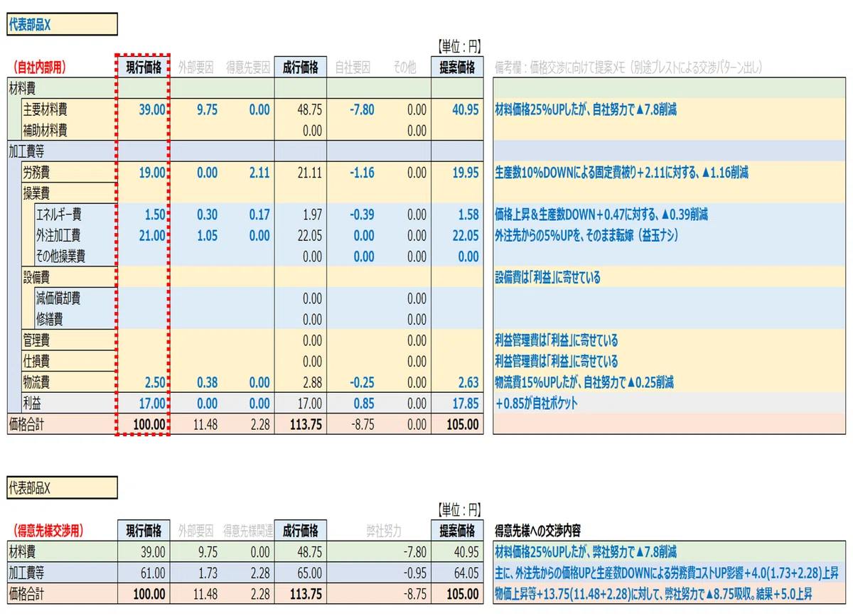Click the (自社内部用) label cell
The height and width of the screenshot is (616, 853).
click(x=40, y=67)
